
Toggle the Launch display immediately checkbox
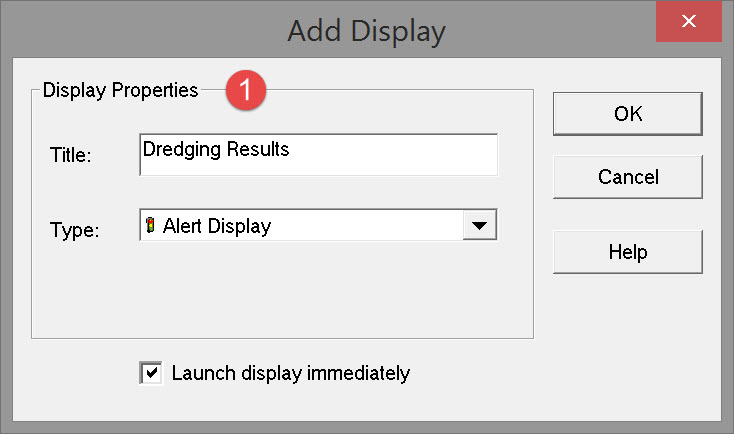(151, 373)
